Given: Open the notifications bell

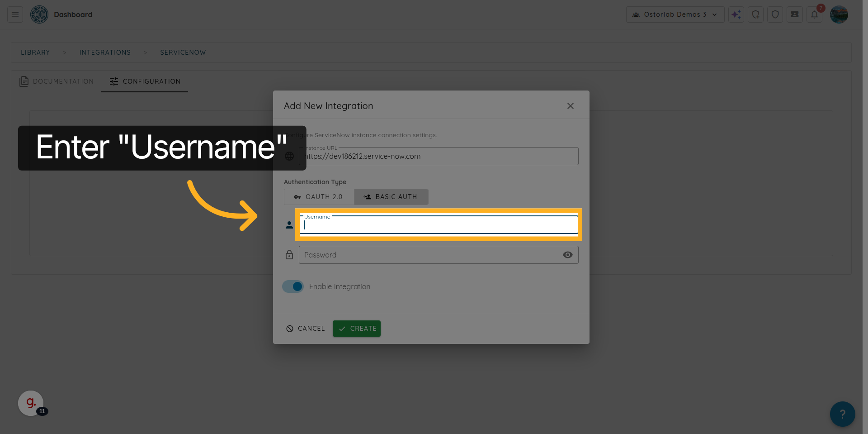Looking at the screenshot, I should [815, 14].
